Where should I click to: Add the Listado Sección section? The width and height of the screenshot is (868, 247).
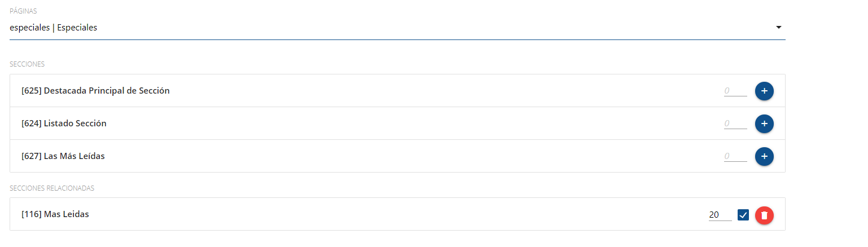pos(764,123)
